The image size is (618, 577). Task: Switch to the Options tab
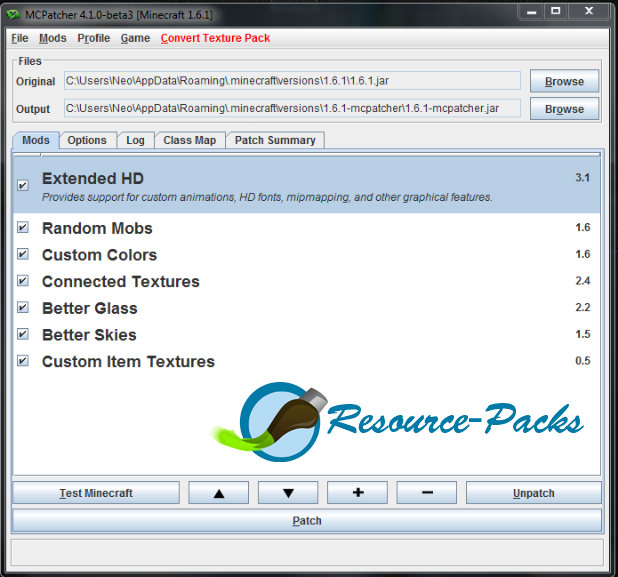pyautogui.click(x=87, y=140)
